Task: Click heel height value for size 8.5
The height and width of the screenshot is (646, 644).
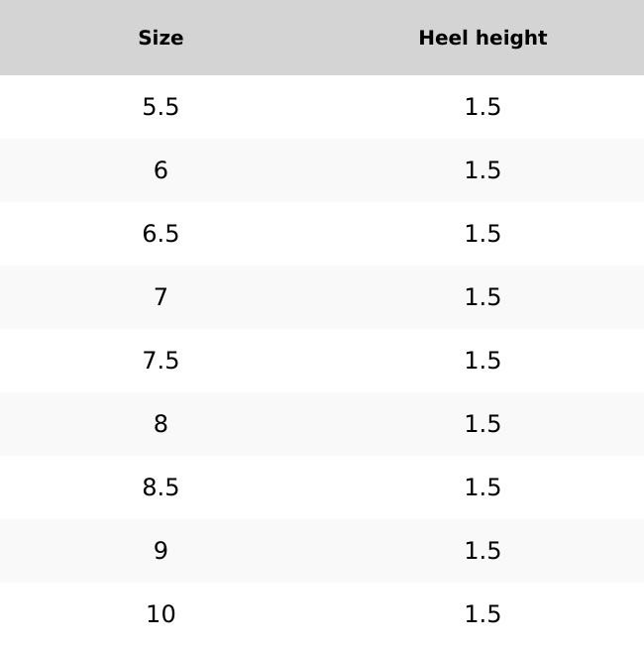Action: pos(483,487)
